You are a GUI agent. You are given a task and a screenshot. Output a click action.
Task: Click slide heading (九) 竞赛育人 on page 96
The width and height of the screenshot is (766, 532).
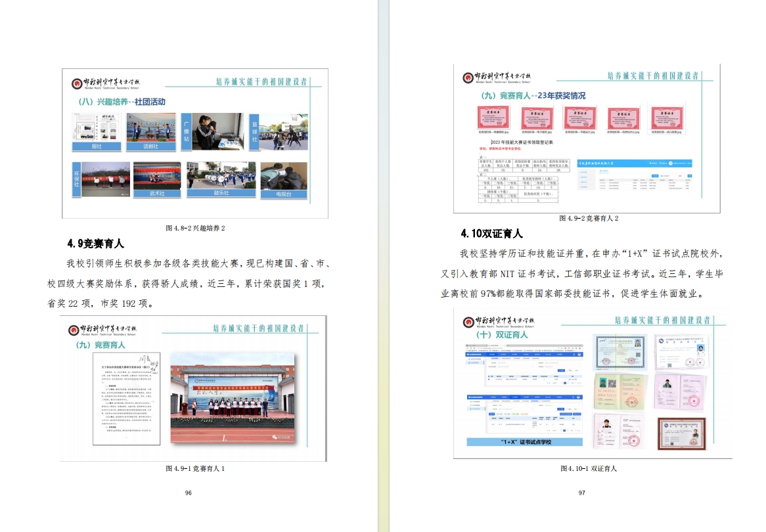tap(100, 345)
